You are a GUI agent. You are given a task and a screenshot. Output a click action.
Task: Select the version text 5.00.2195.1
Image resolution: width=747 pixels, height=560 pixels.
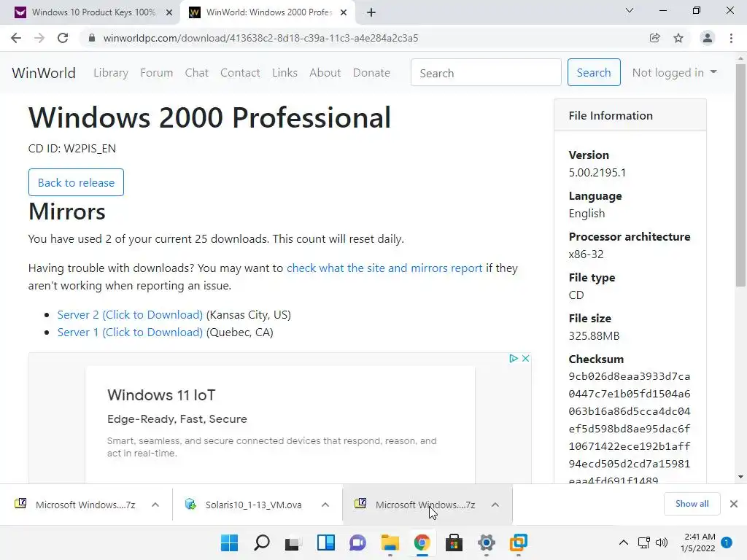coord(597,172)
